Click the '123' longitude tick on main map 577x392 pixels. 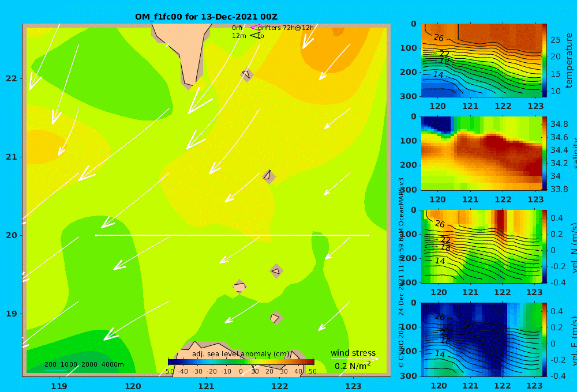(354, 386)
